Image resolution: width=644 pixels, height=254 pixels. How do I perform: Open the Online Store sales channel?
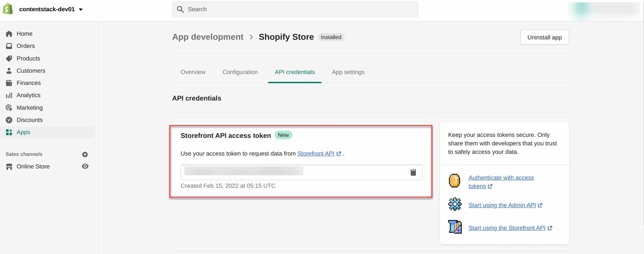[x=33, y=166]
